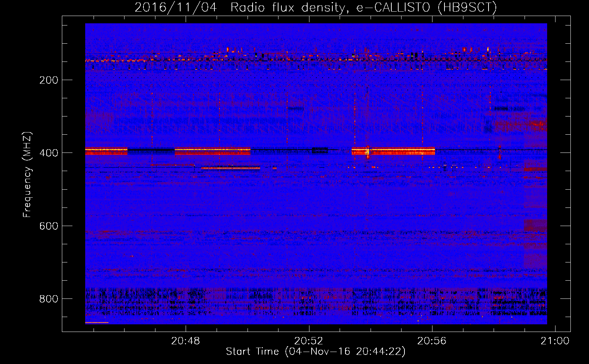The height and width of the screenshot is (364, 589).
Task: Click the Frequency (MHZ) axis label
Action: tap(27, 174)
